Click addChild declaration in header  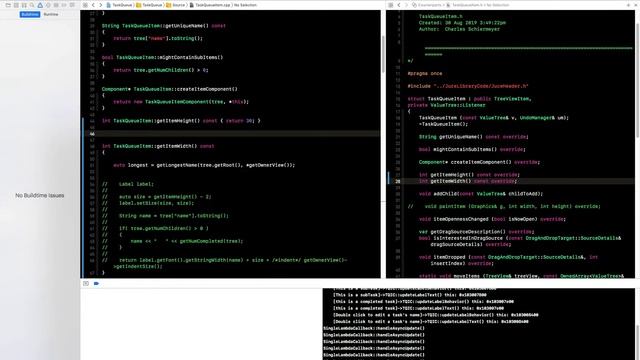(481, 194)
